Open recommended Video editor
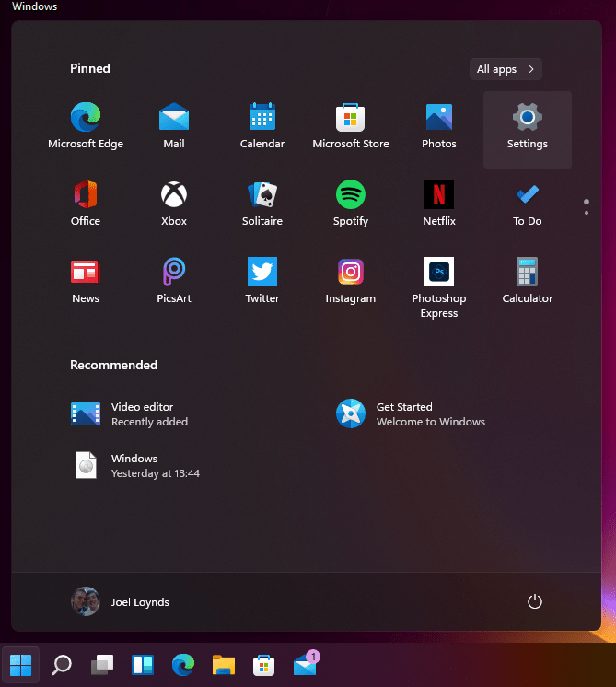616x687 pixels. [x=129, y=414]
